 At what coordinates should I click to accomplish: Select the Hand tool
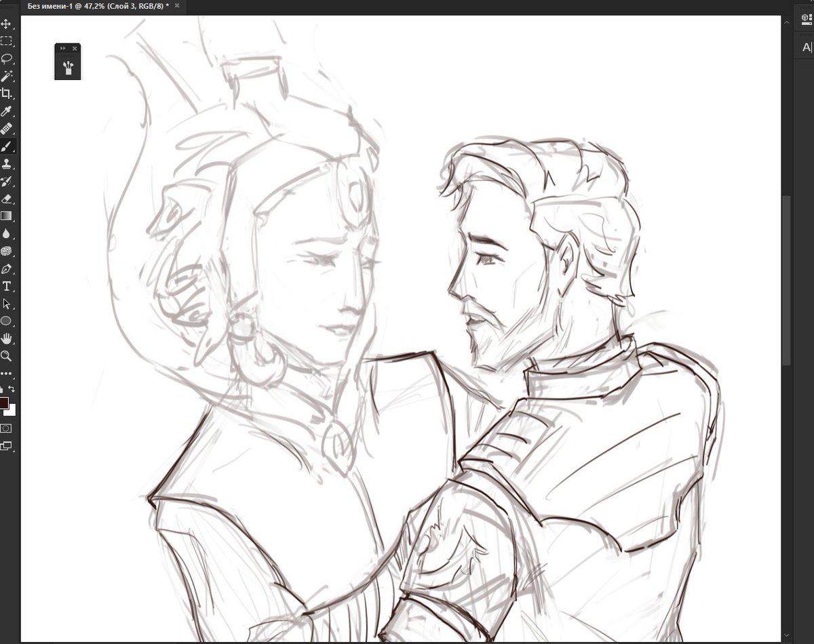click(x=6, y=338)
